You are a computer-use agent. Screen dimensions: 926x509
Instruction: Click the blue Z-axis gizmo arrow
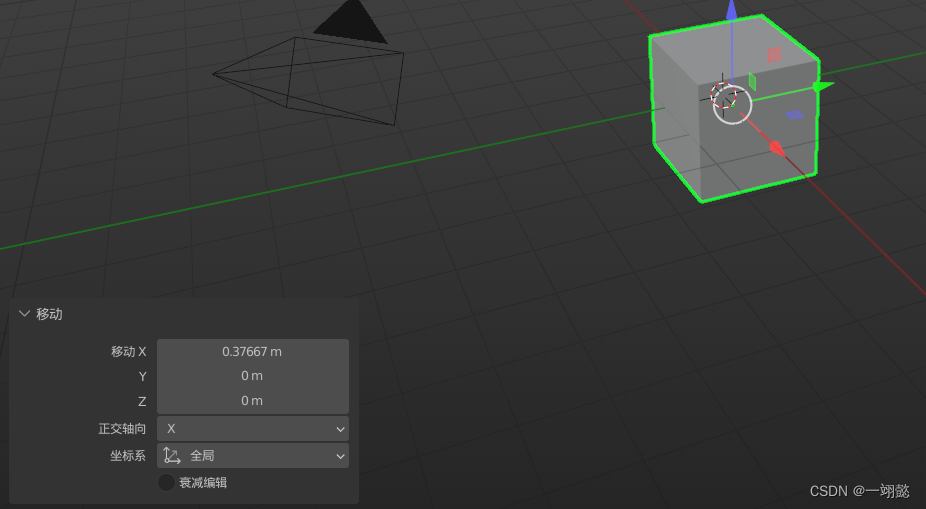732,9
